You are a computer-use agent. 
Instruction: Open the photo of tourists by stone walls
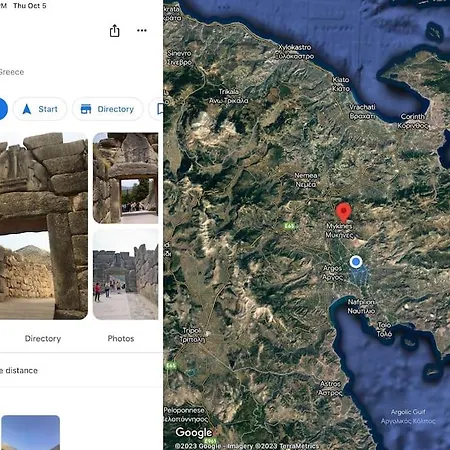[x=125, y=274]
